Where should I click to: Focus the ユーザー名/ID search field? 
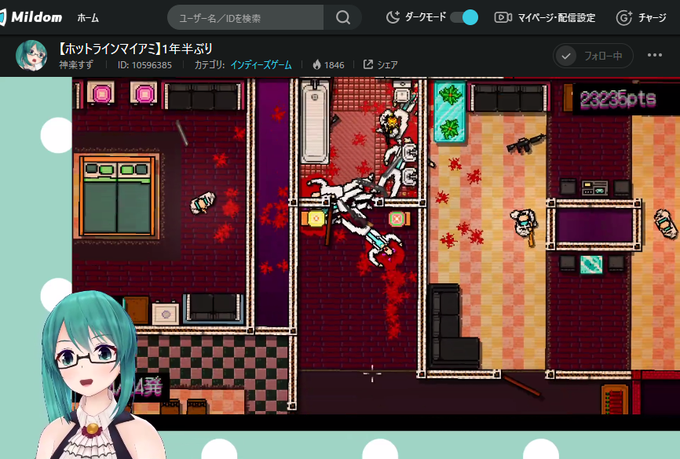(245, 18)
